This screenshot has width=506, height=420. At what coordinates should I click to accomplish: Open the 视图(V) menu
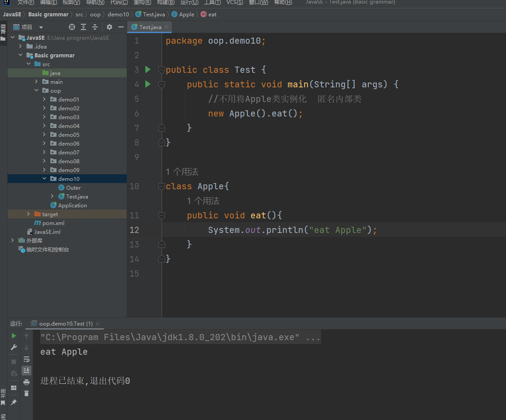coord(72,2)
